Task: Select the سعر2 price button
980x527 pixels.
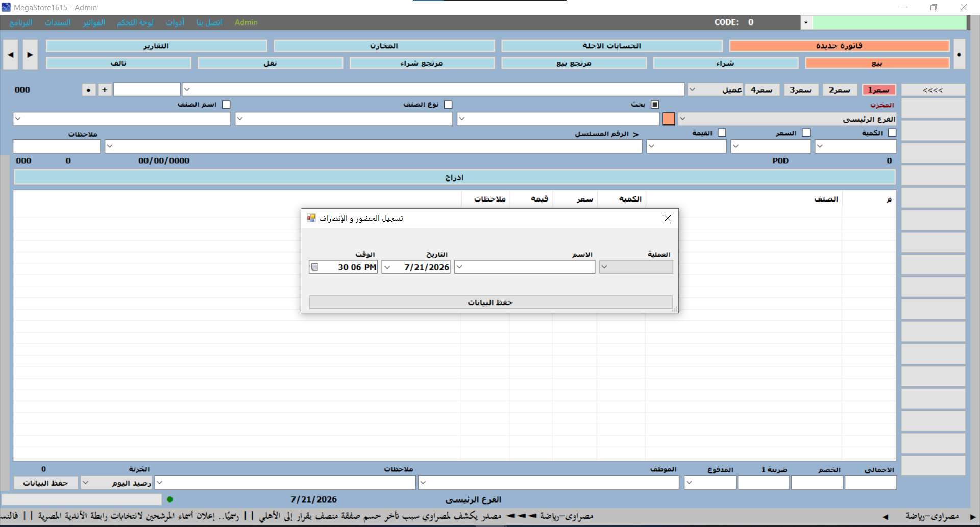Action: click(840, 90)
